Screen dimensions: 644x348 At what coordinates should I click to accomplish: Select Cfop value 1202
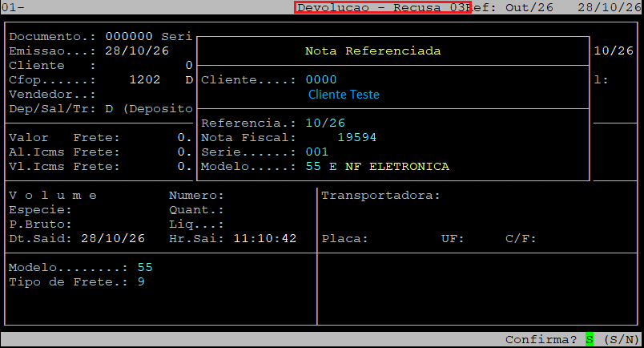pos(144,80)
